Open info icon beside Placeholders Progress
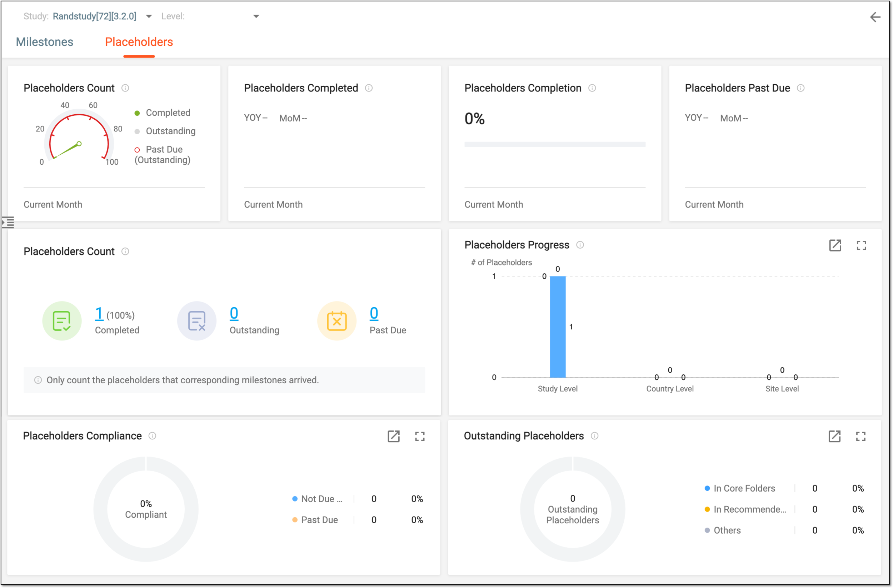The width and height of the screenshot is (893, 588). pyautogui.click(x=580, y=245)
